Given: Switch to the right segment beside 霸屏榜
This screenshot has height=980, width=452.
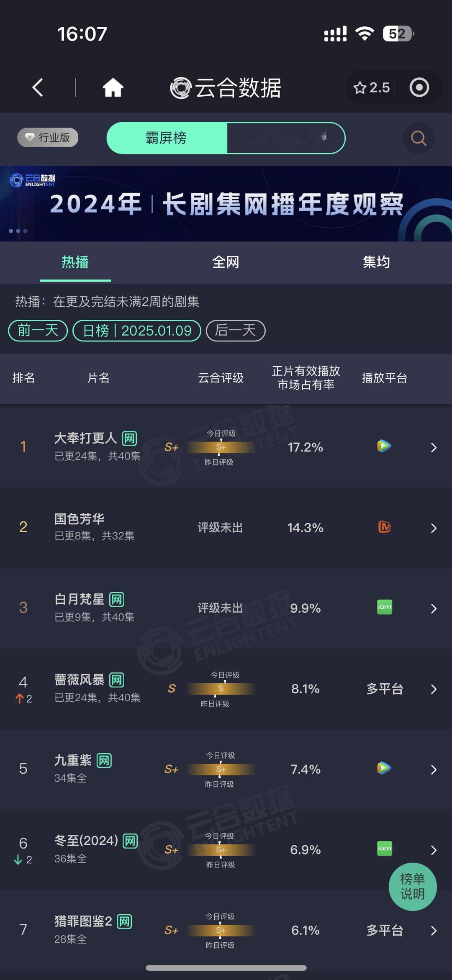Looking at the screenshot, I should click(x=287, y=138).
